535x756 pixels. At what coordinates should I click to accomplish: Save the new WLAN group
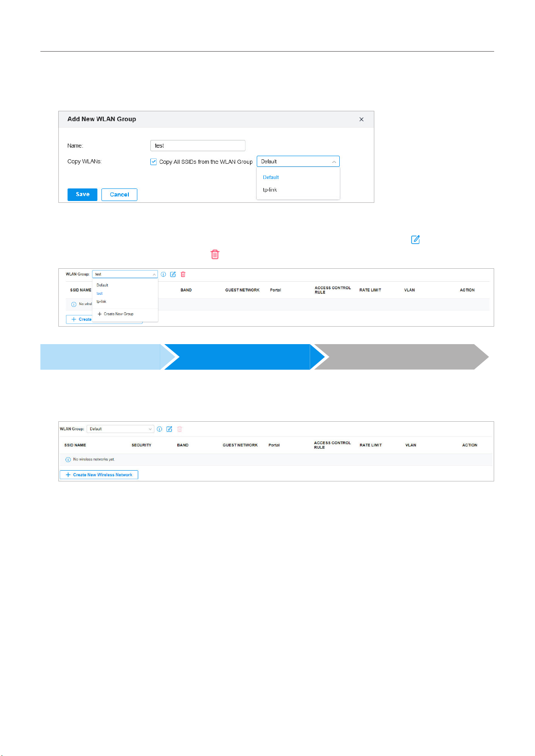point(83,194)
